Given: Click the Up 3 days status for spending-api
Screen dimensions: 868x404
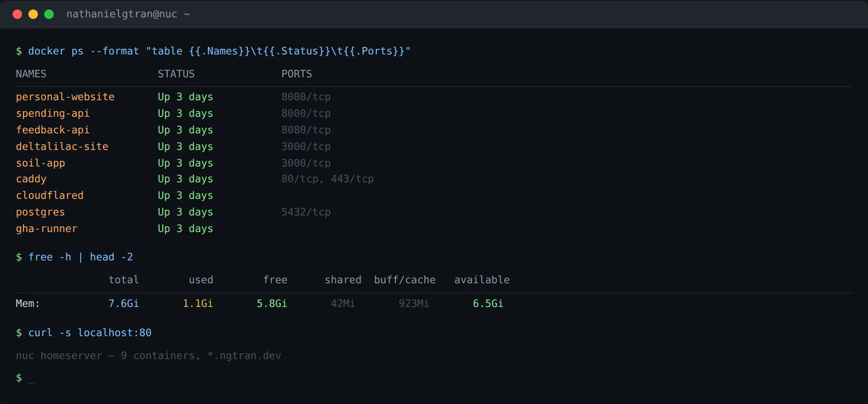Looking at the screenshot, I should pyautogui.click(x=186, y=113).
